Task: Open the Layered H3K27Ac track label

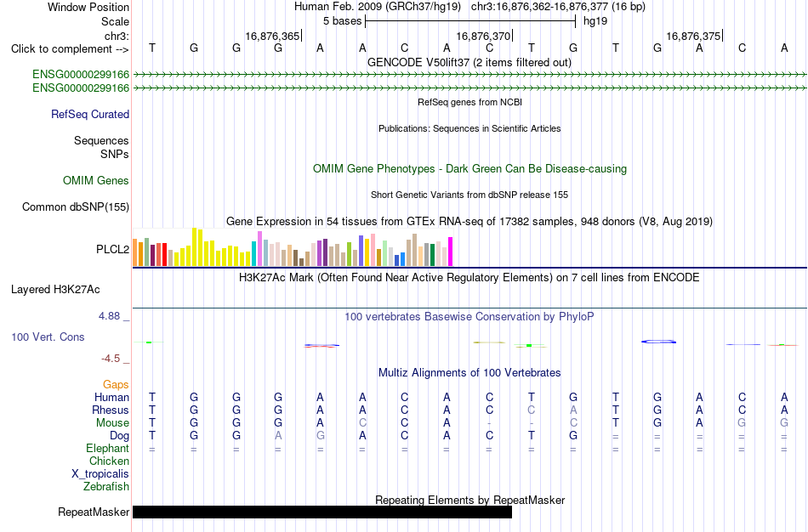Action: point(55,290)
